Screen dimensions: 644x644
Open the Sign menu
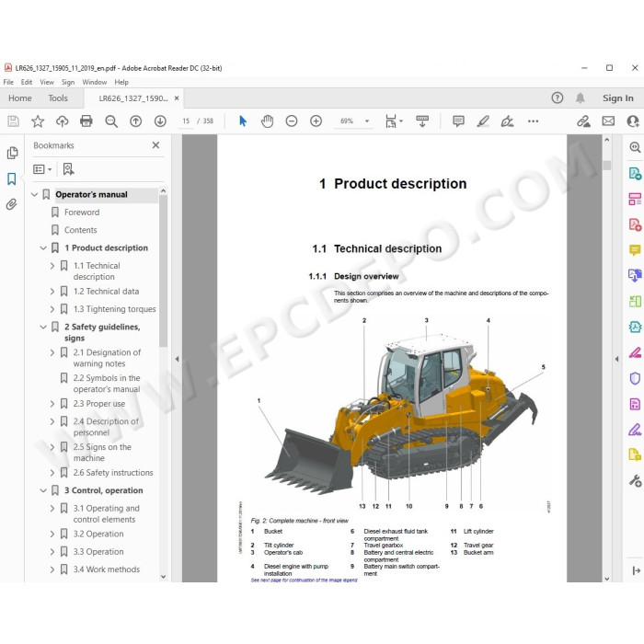(68, 82)
